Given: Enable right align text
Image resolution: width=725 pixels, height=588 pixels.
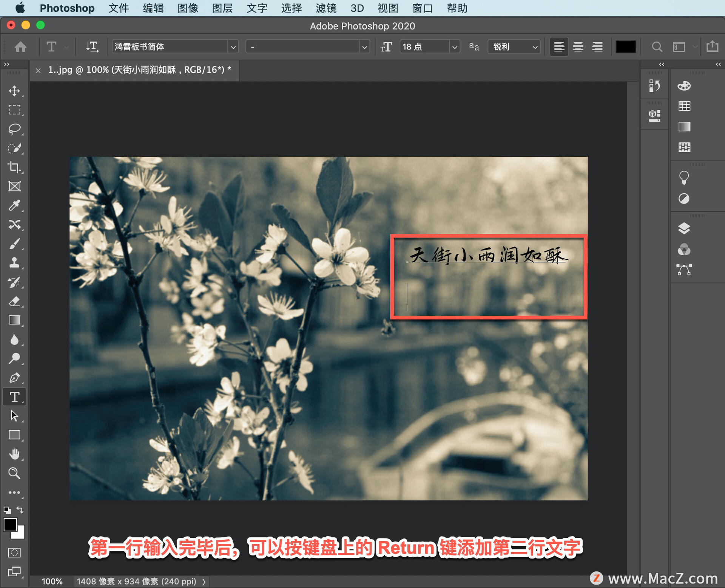Looking at the screenshot, I should (x=597, y=47).
